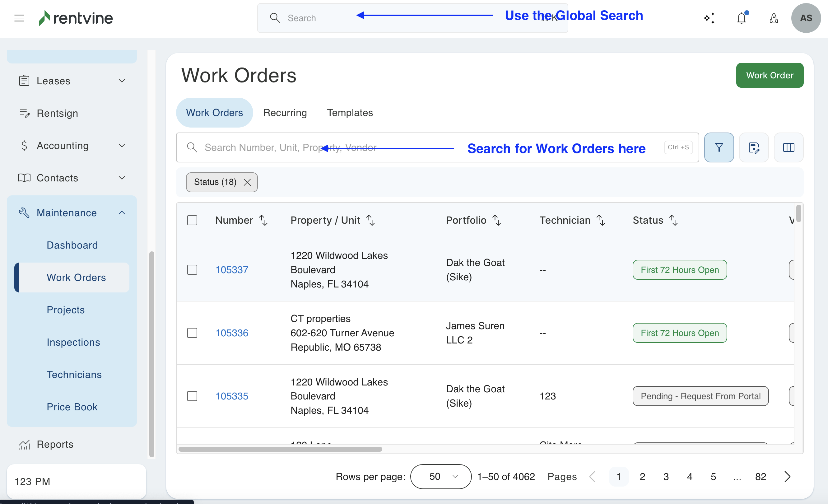This screenshot has height=504, width=828.
Task: Open the column layout icon
Action: tap(788, 147)
